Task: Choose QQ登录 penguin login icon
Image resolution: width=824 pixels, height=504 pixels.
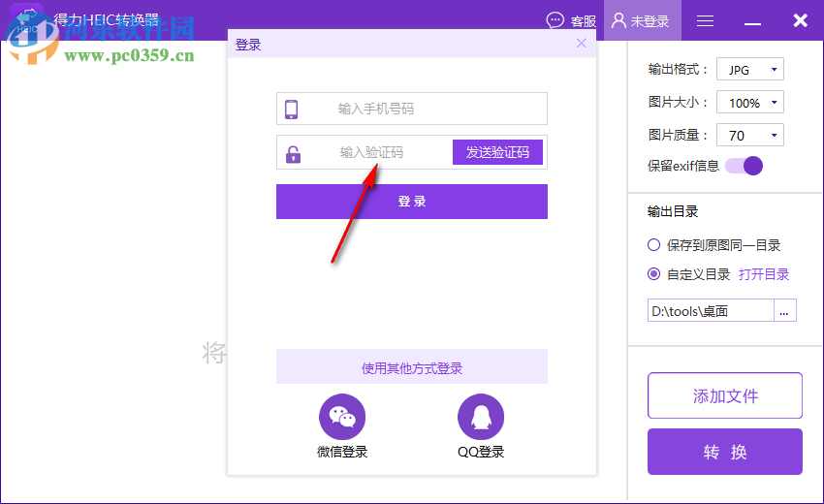Action: tap(481, 417)
